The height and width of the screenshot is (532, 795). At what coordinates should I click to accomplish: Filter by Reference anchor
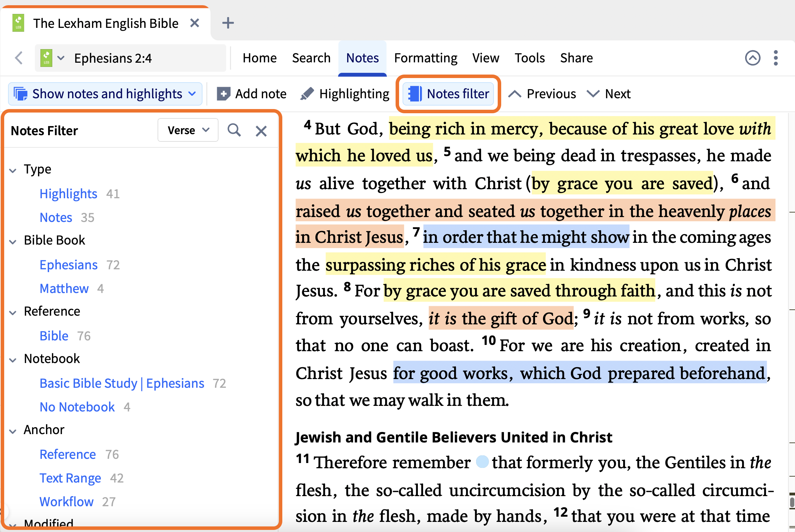(x=68, y=454)
